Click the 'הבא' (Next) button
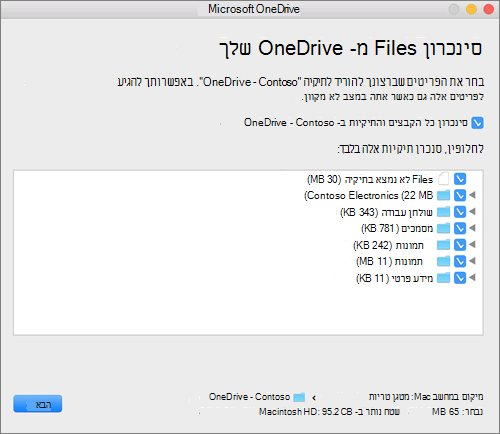Image resolution: width=500 pixels, height=434 pixels. click(38, 404)
